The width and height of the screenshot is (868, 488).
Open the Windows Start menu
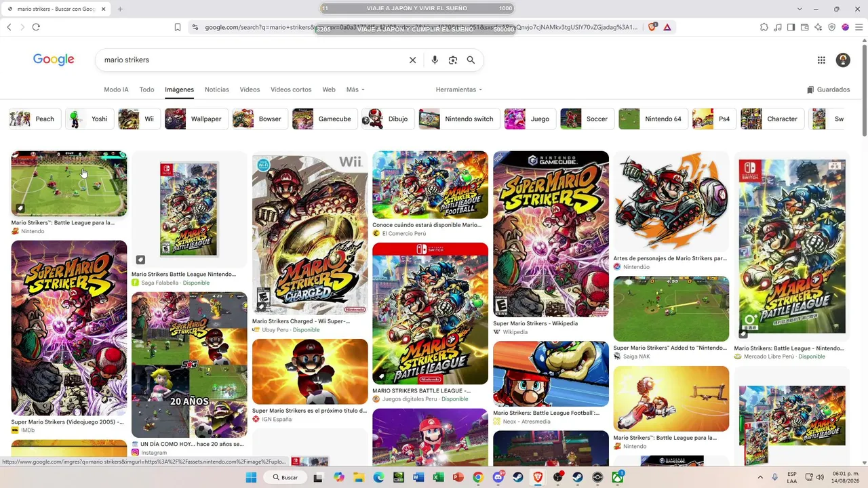pos(251,477)
